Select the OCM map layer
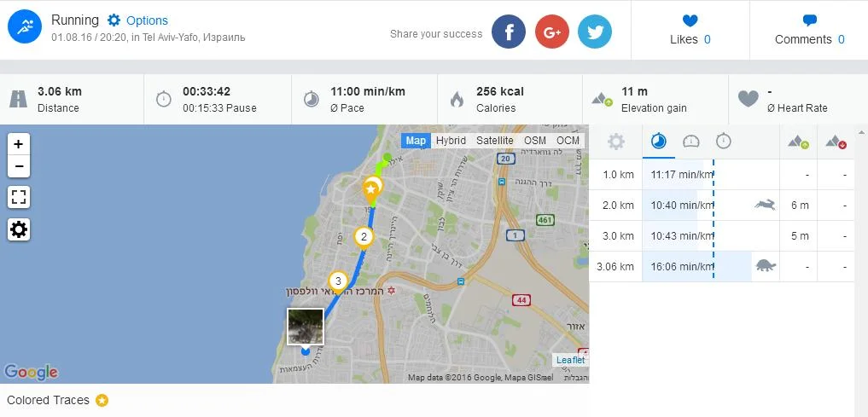This screenshot has width=868, height=417. [568, 141]
